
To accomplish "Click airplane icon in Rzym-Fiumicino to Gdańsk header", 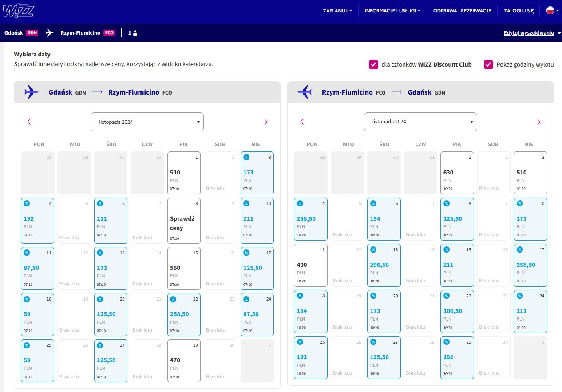I will [305, 92].
